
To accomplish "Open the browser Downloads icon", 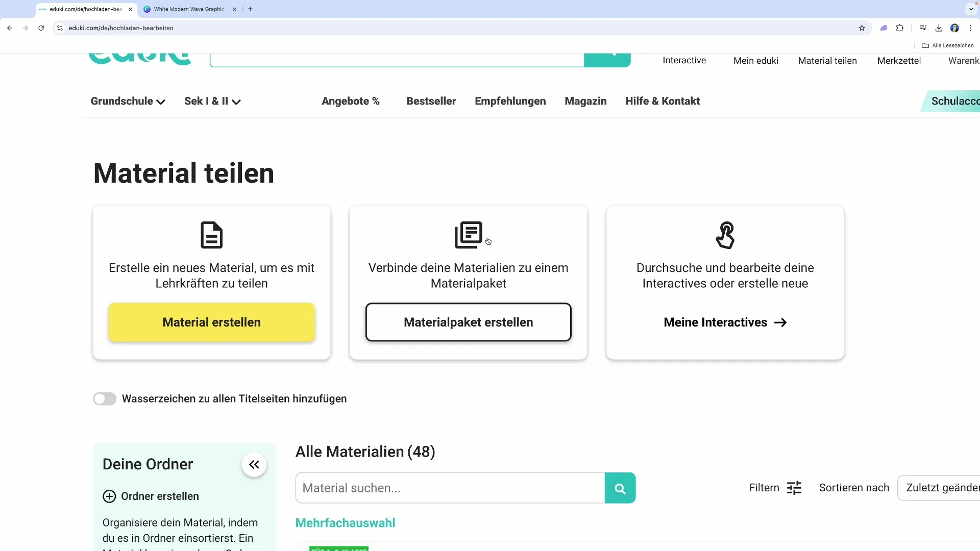I will [x=939, y=28].
